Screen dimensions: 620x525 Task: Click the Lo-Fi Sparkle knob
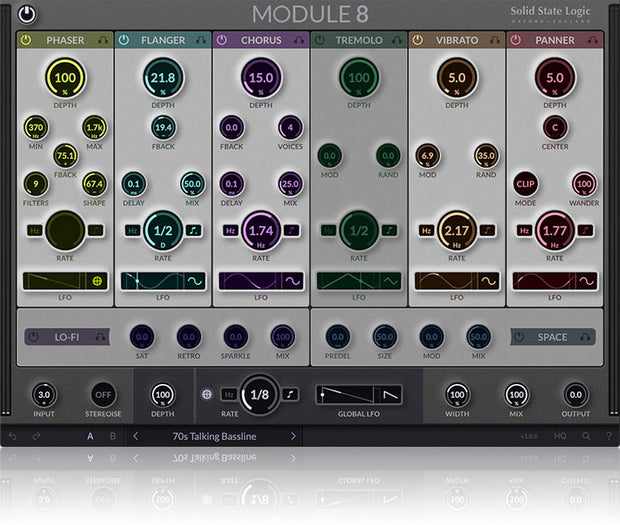pos(236,337)
